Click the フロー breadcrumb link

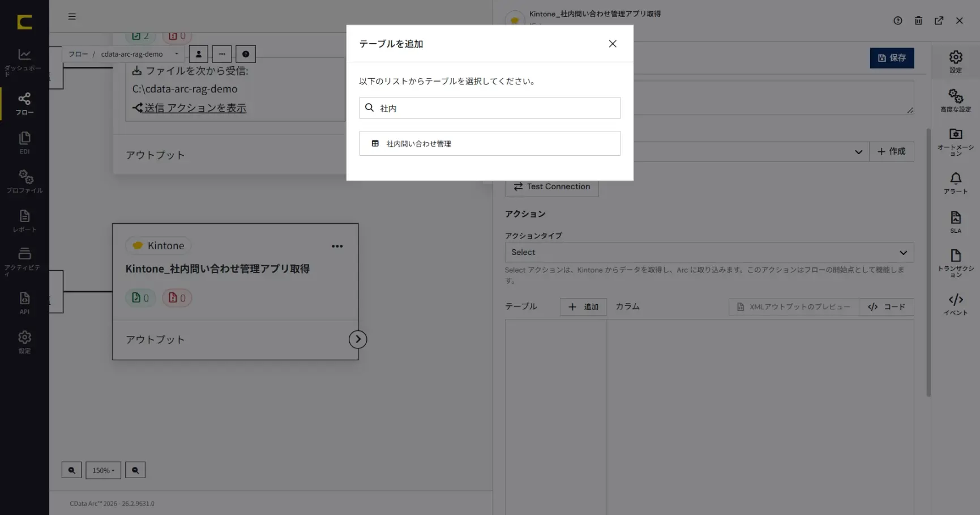click(x=78, y=54)
